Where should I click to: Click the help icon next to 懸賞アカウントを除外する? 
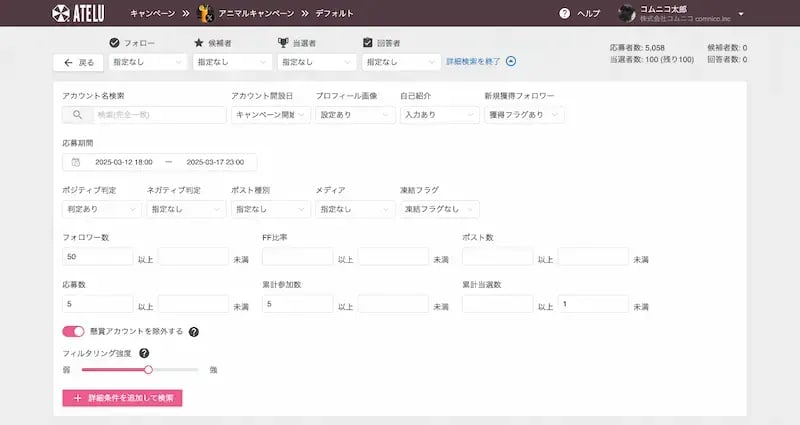tap(194, 331)
